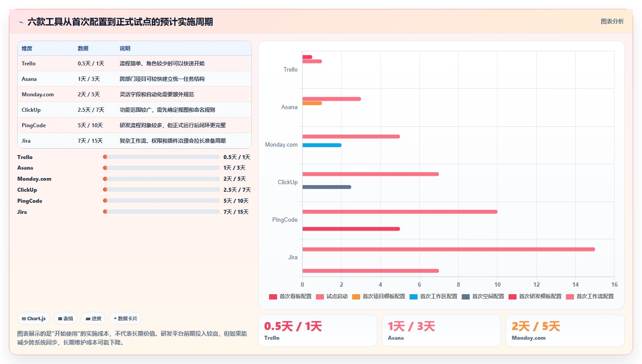This screenshot has width=642, height=364.
Task: Select the Trello cell in the table
Action: (29, 64)
